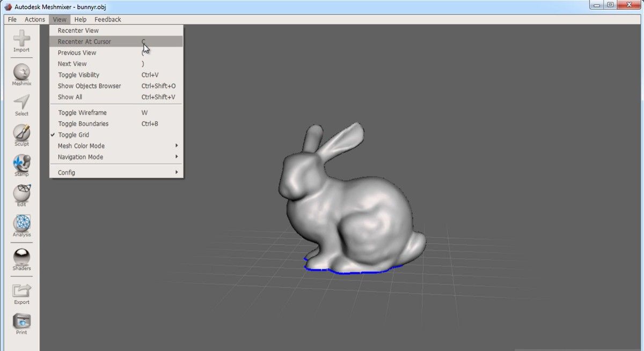Toggle Wireframe display

click(116, 113)
